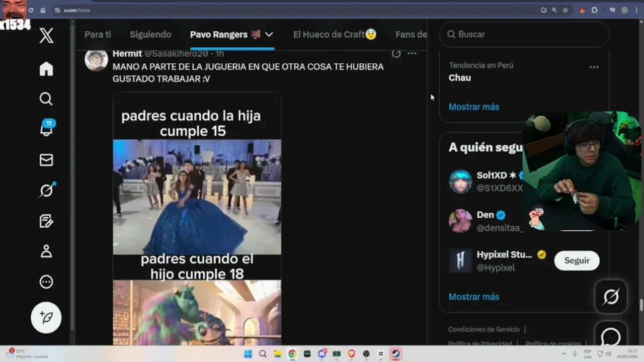Open the three-dot menu on Hermit's post
Screen dimensions: 644x362
[x=412, y=53]
